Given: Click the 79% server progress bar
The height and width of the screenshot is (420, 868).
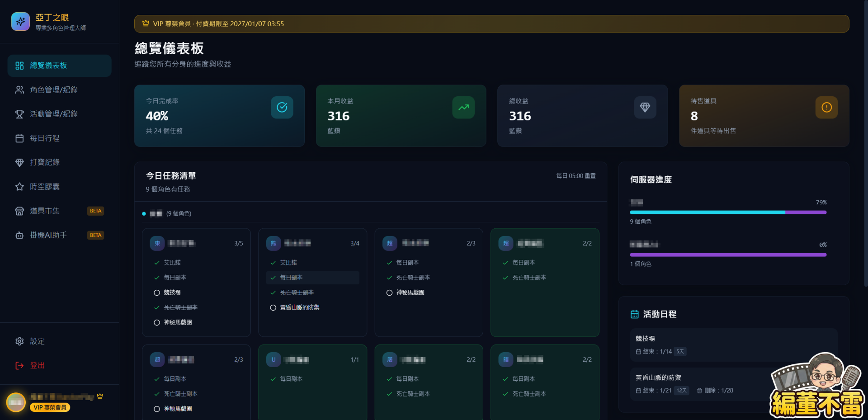Looking at the screenshot, I should (728, 212).
